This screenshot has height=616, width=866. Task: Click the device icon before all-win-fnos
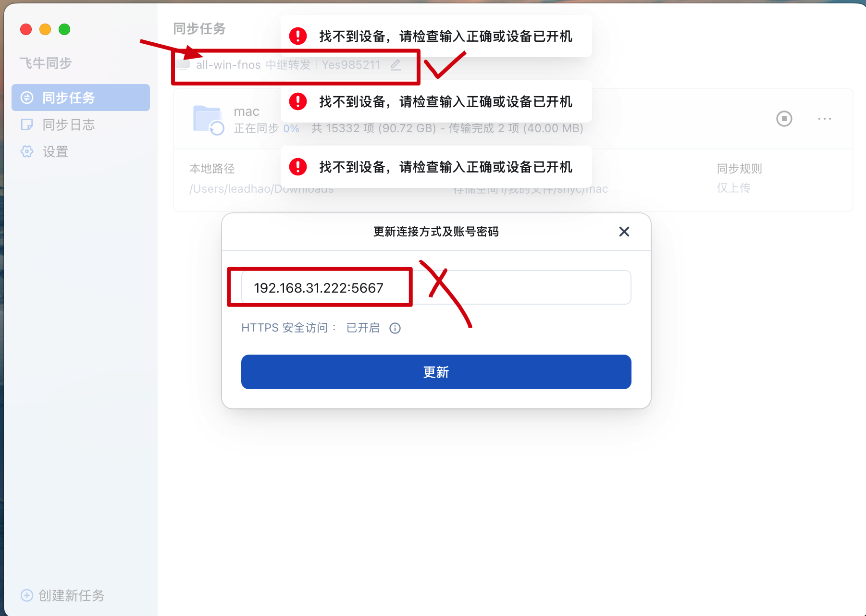click(183, 65)
